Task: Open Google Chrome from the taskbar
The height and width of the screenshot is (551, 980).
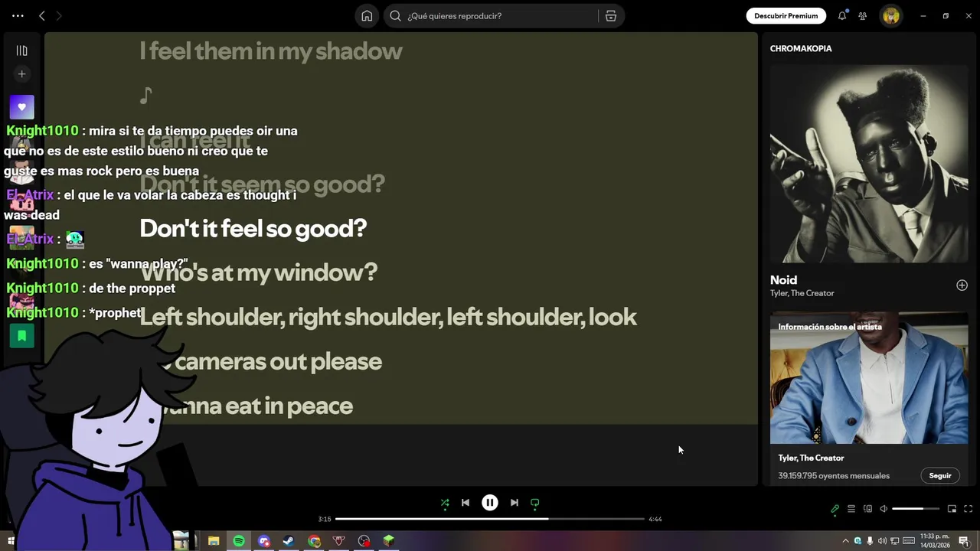Action: click(x=314, y=541)
